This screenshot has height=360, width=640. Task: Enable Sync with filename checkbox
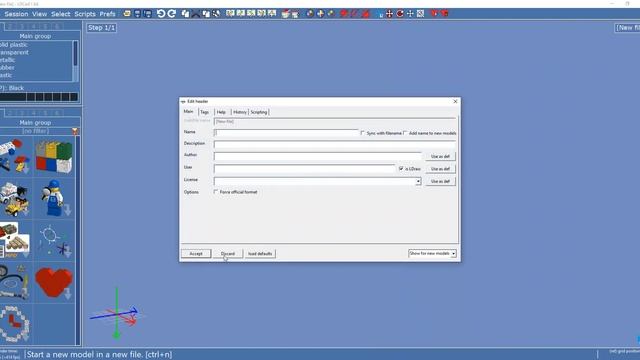(362, 133)
